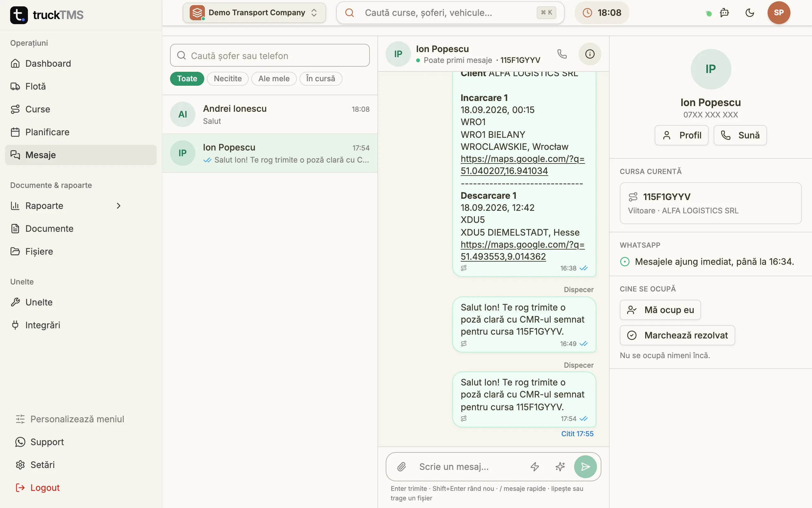Click the 18:08 clock pill

click(x=602, y=13)
